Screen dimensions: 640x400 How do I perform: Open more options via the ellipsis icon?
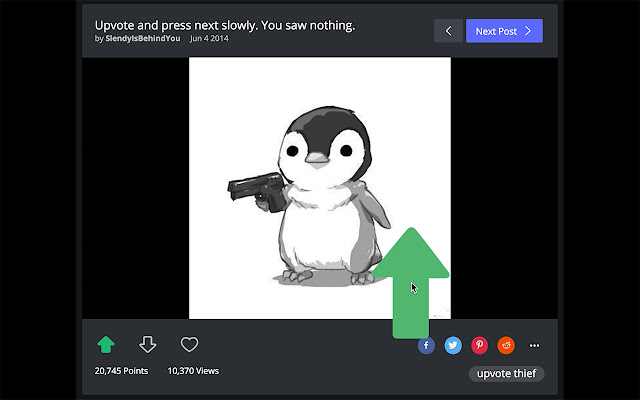pos(534,346)
